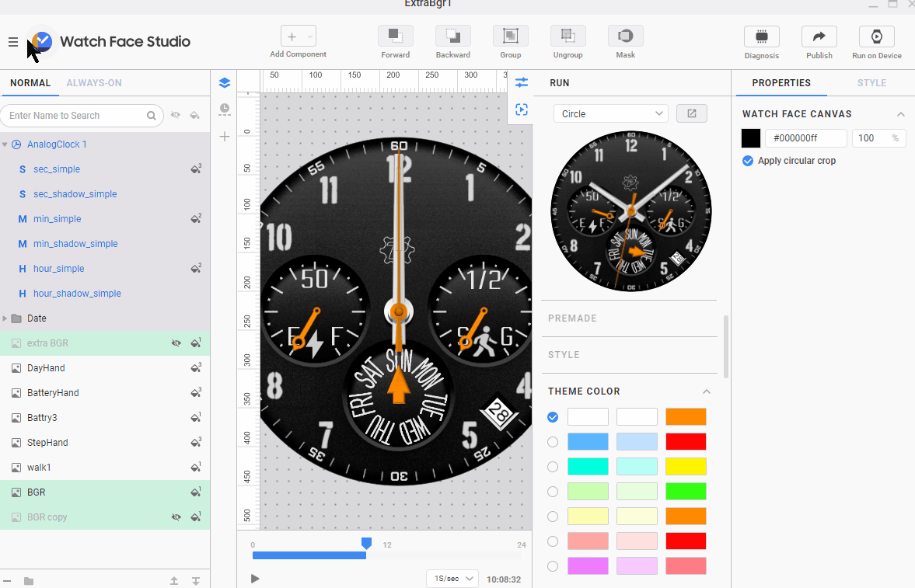Click the Backward arrange icon
This screenshot has width=915, height=588.
click(x=452, y=37)
